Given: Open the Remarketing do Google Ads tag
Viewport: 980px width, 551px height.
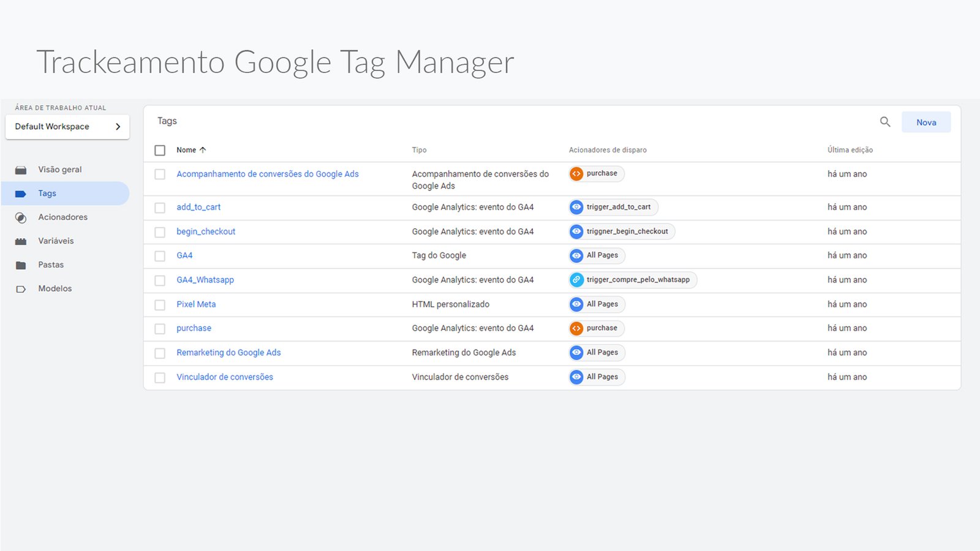Looking at the screenshot, I should click(x=228, y=353).
